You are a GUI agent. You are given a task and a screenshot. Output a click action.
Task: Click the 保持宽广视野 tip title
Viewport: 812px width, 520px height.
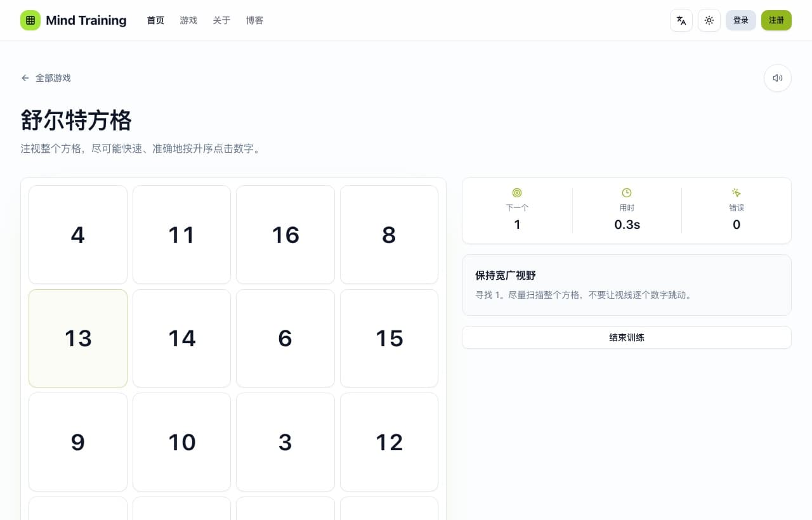[x=506, y=275]
